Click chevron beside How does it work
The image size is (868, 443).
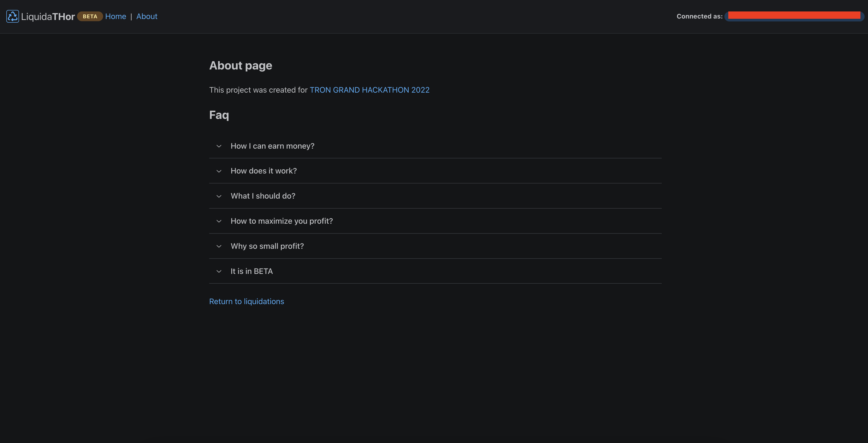pyautogui.click(x=219, y=171)
